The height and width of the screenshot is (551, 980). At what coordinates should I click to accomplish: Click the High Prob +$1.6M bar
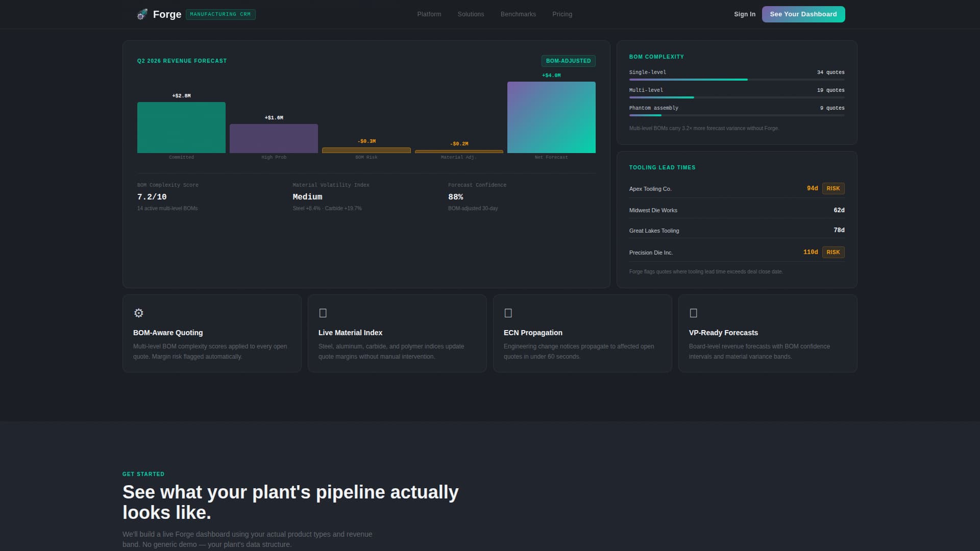pos(274,138)
